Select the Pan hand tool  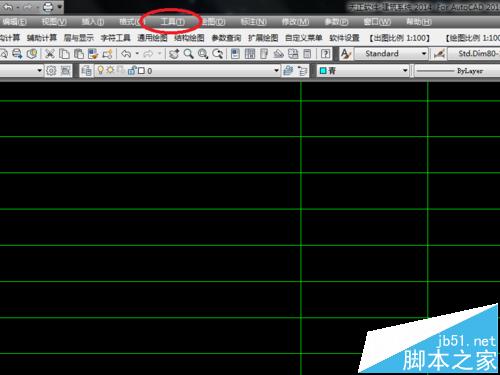click(174, 54)
